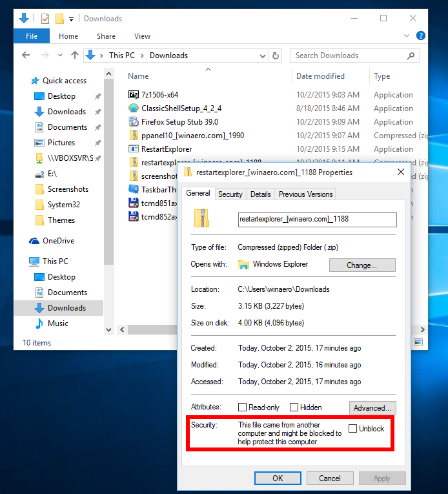Click the Change... button

pos(362,265)
